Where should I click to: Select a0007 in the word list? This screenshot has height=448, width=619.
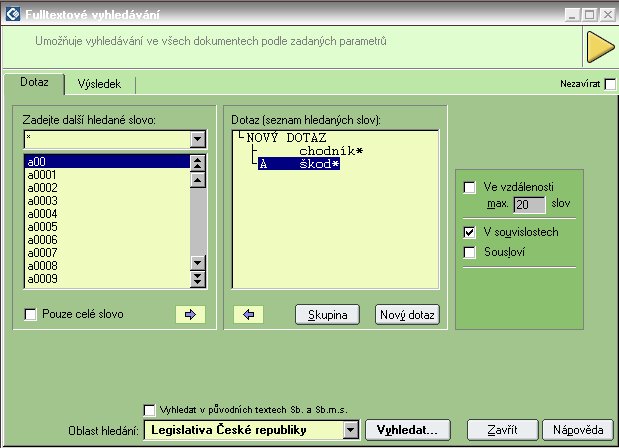pyautogui.click(x=107, y=253)
